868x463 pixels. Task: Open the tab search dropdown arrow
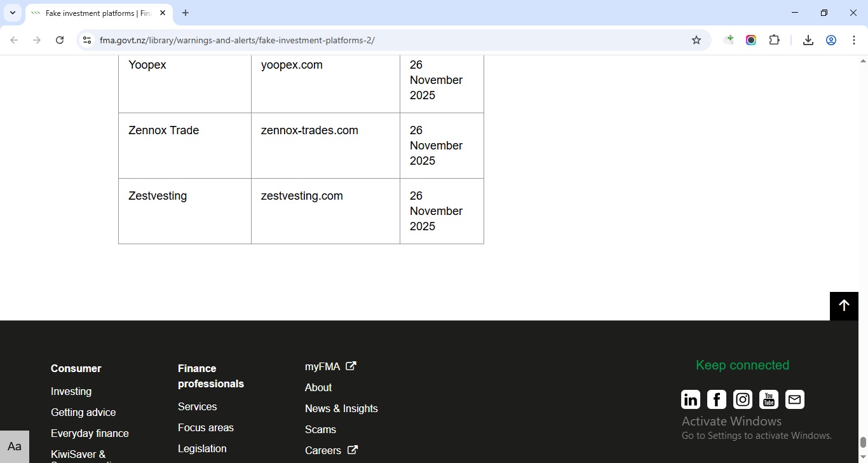(x=12, y=13)
